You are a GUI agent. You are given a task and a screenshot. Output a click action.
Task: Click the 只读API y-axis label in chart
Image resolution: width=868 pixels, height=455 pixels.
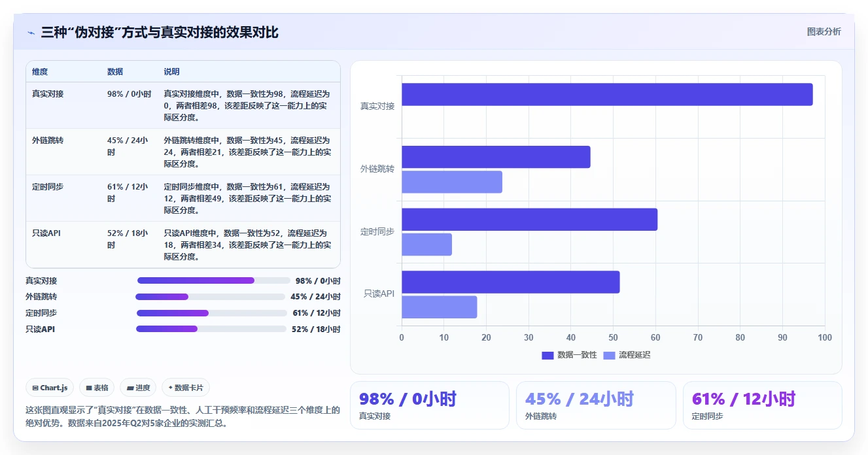click(379, 294)
